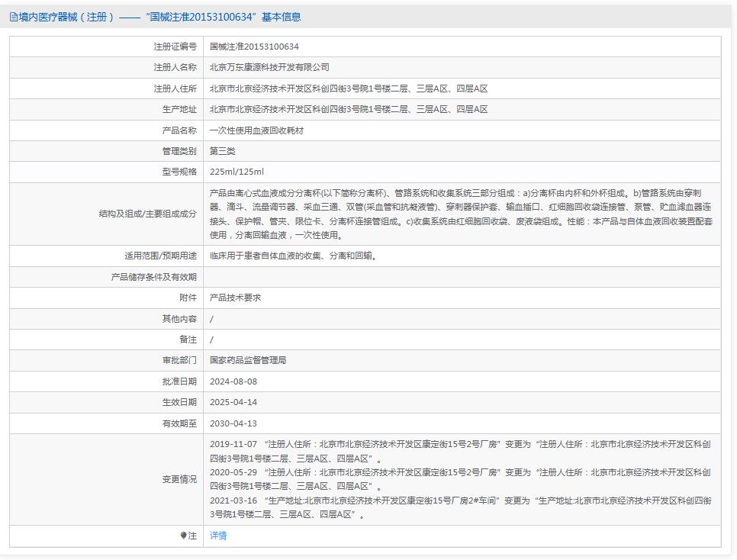Click the 生效日期 label
Screen dimensions: 737x560
tap(179, 402)
